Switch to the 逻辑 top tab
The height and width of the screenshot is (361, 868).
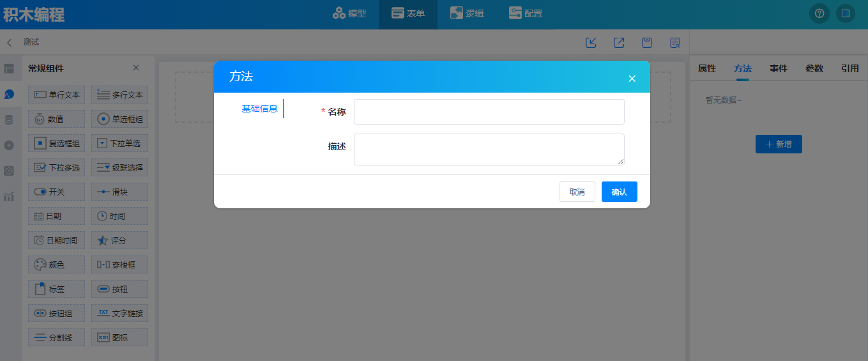467,13
